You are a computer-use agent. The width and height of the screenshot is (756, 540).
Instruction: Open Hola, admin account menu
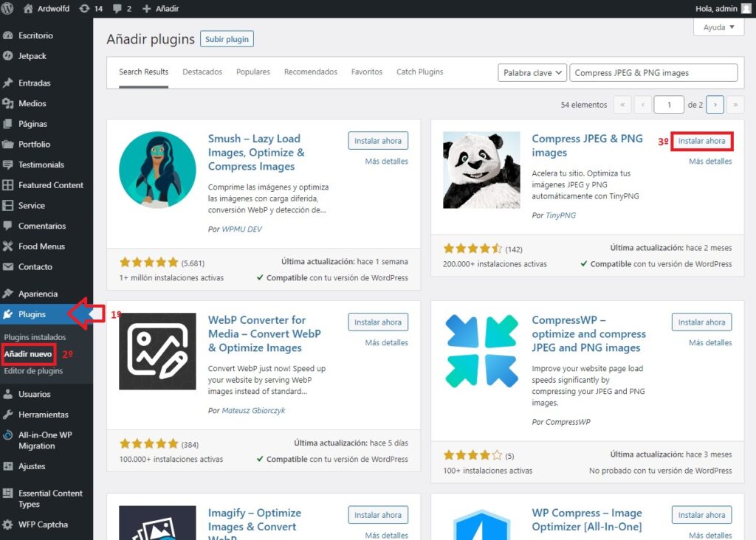723,8
